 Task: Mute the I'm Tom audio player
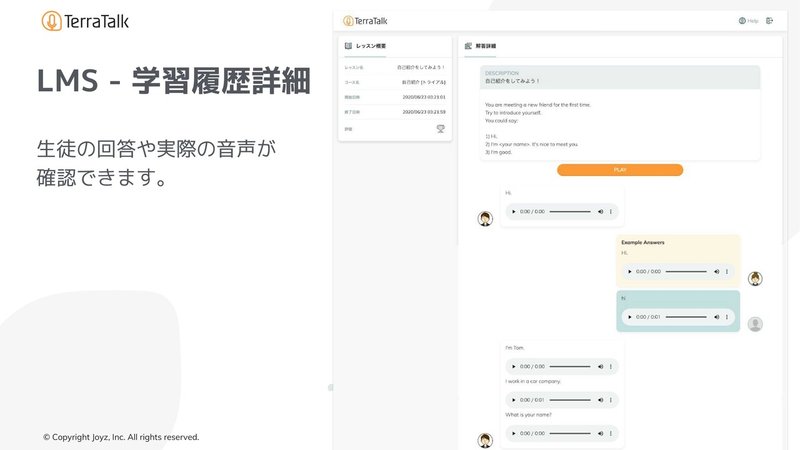pos(601,366)
